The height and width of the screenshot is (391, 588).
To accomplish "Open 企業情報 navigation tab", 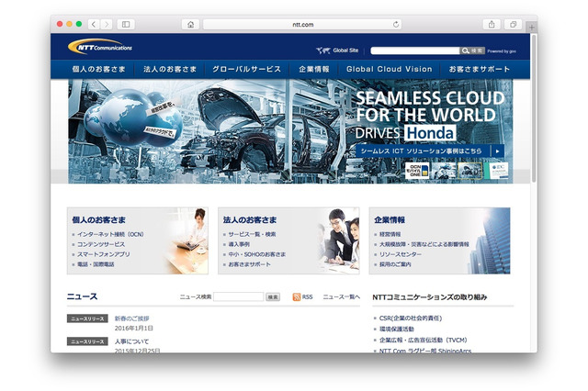I will (314, 69).
